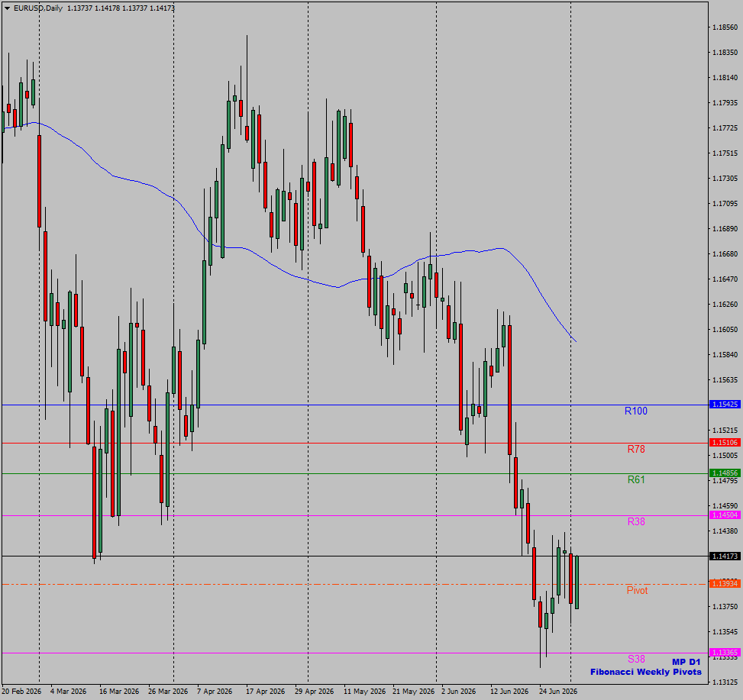743x700 pixels.
Task: Click the 26 Mar 2026 date label
Action: pyautogui.click(x=168, y=692)
